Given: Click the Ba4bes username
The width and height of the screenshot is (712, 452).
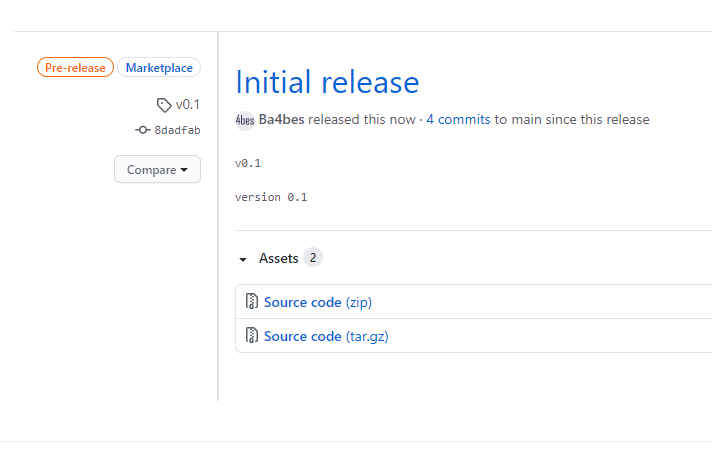Looking at the screenshot, I should (282, 119).
